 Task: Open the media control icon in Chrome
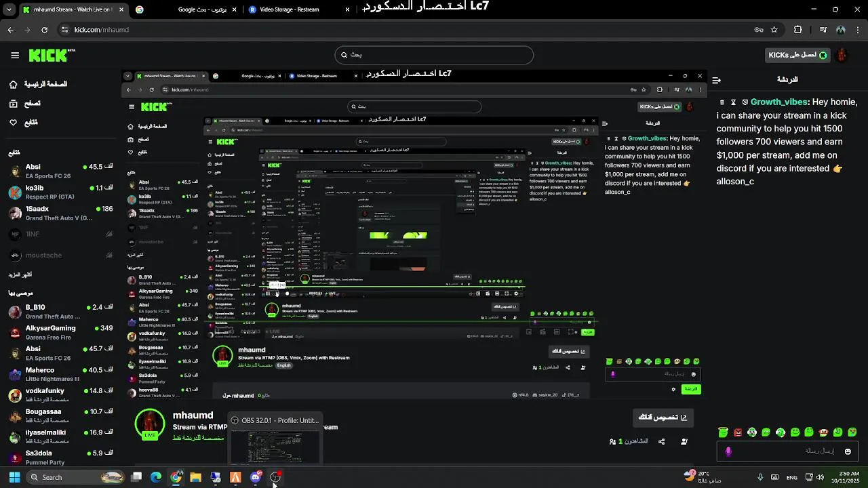(x=823, y=30)
